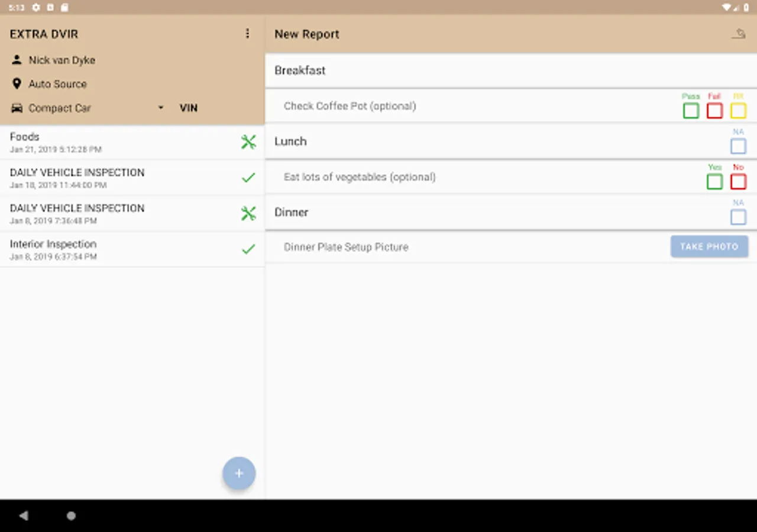757x532 pixels.
Task: Tap the plus floating button to add report
Action: (x=239, y=473)
